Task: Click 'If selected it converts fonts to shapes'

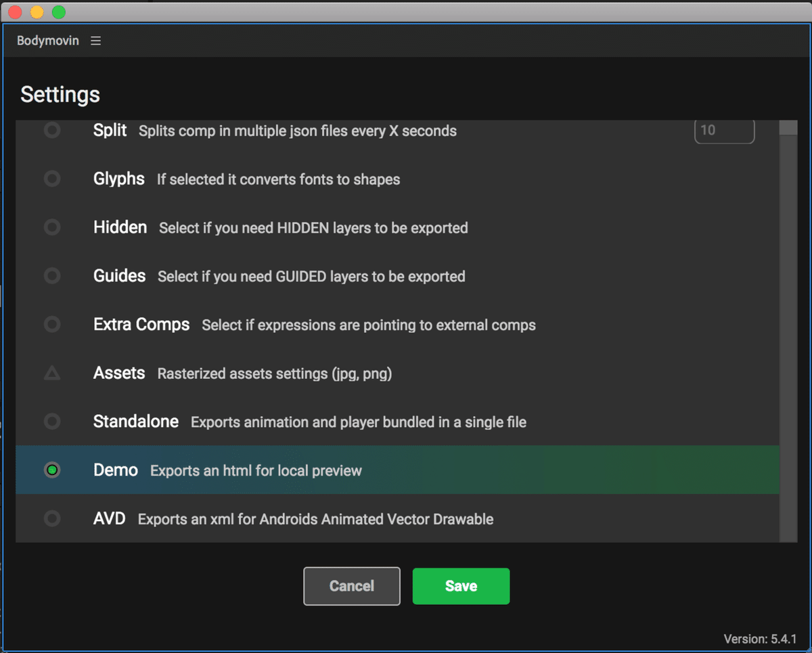Action: coord(278,179)
